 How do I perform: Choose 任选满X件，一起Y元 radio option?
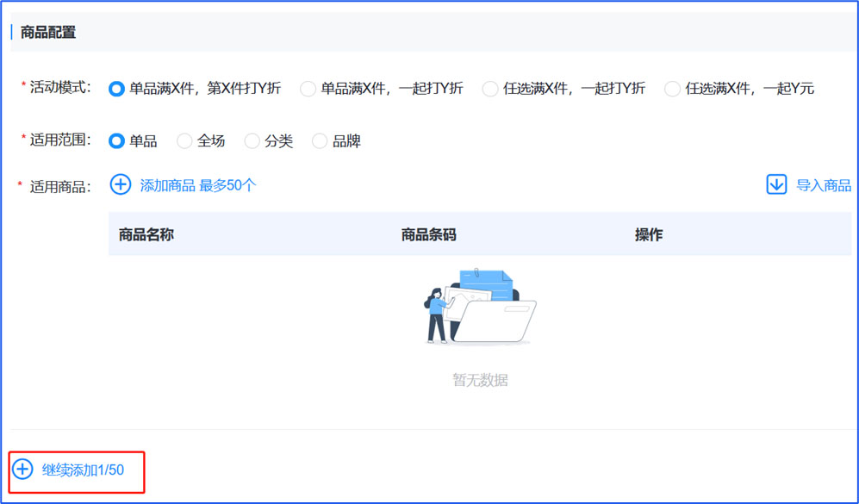tap(672, 88)
